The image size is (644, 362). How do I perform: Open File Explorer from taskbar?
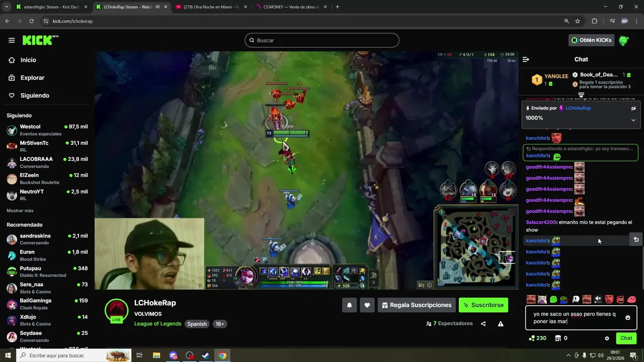(x=156, y=355)
